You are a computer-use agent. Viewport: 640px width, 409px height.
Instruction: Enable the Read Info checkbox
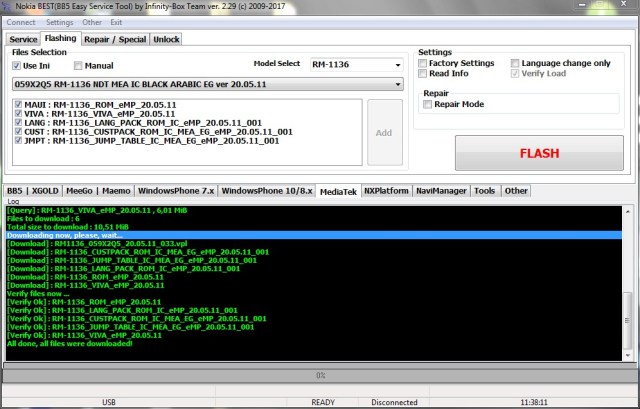coord(424,73)
